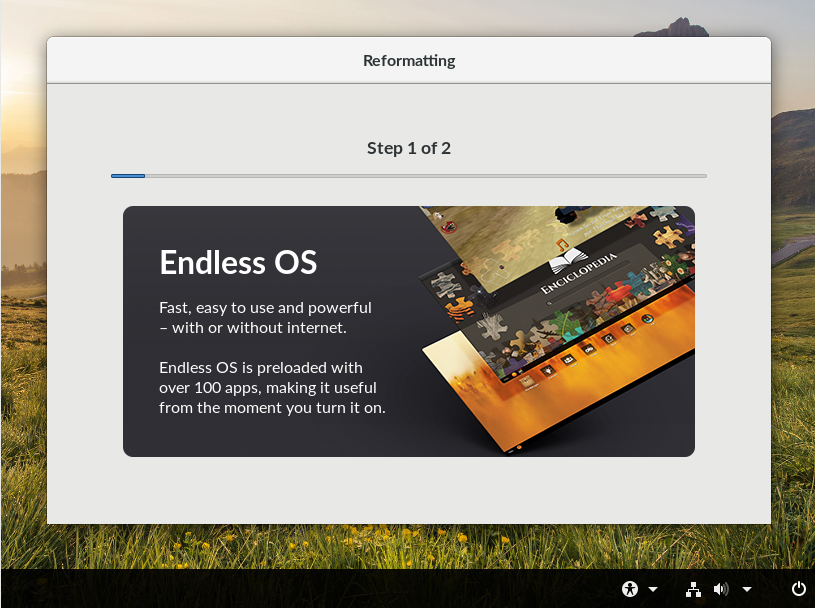Click the Reformatting window title
815x608 pixels.
409,61
